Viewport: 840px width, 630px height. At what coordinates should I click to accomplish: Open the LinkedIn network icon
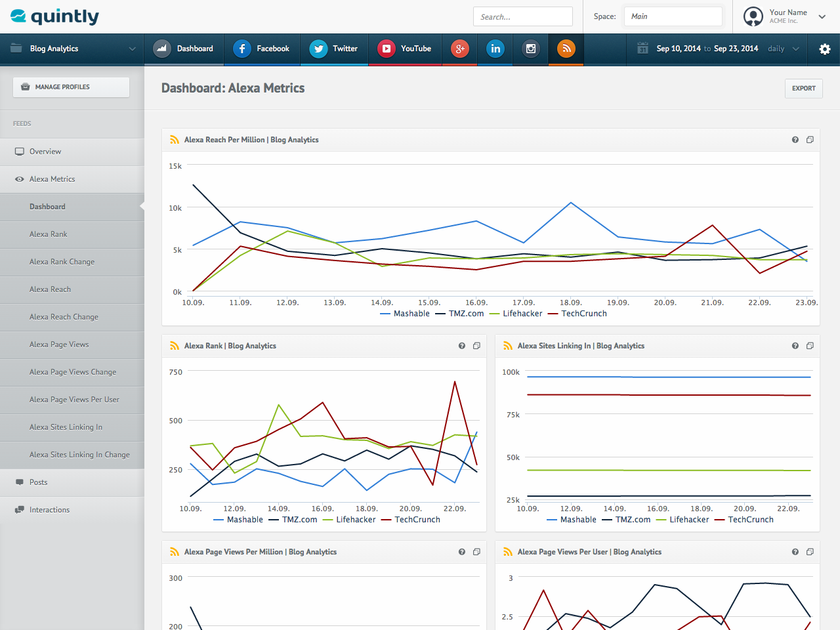coord(495,49)
